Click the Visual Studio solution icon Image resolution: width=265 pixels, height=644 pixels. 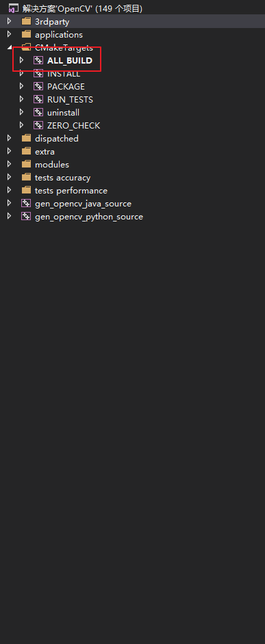tap(13, 9)
